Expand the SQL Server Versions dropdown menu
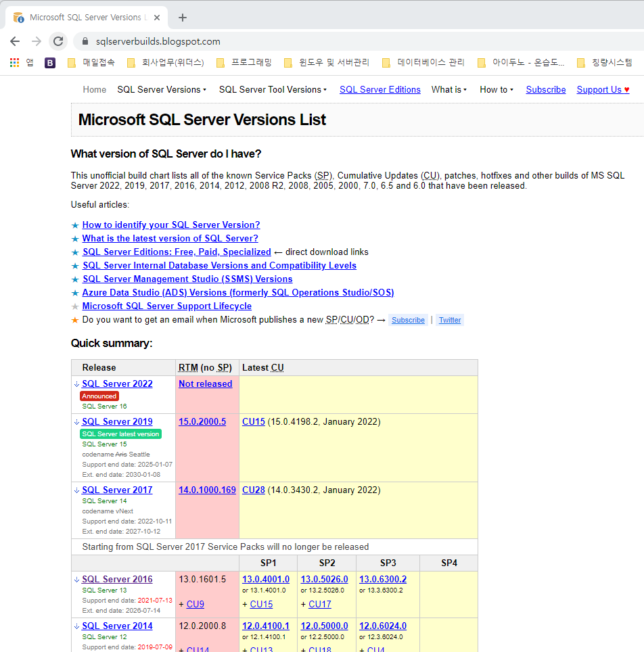The image size is (644, 652). click(162, 89)
